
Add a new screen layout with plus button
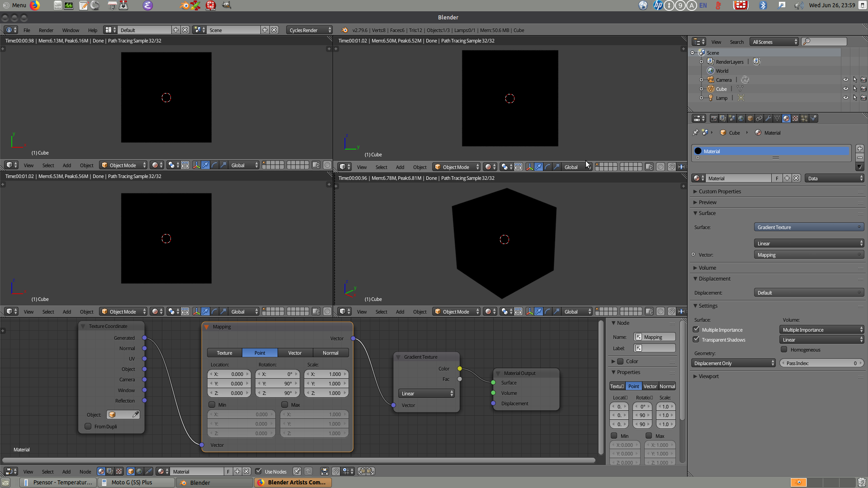[176, 30]
